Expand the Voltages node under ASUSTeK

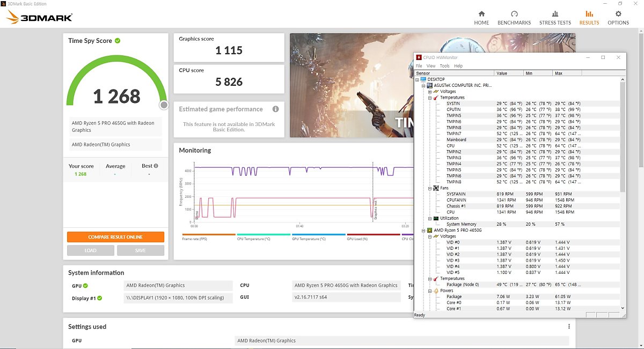pyautogui.click(x=429, y=92)
